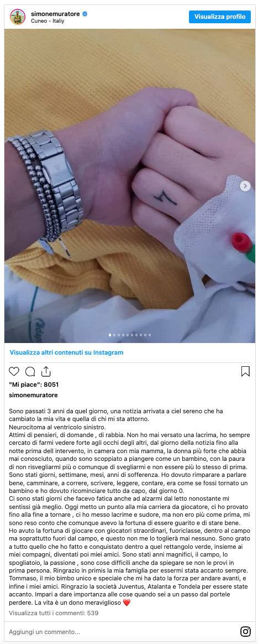Select the first carousel dot indicator
This screenshot has height=644, width=258.
[x=110, y=335]
